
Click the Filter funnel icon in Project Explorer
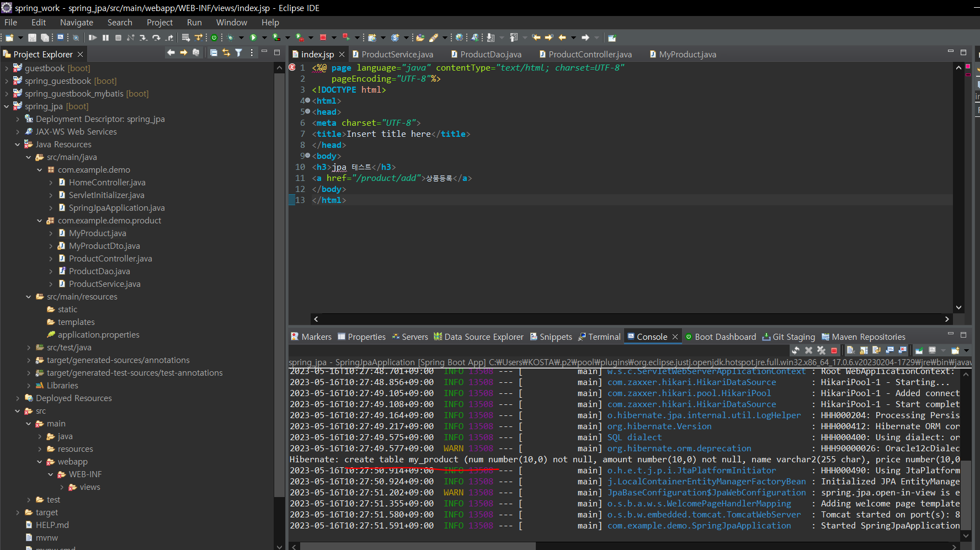click(x=238, y=53)
